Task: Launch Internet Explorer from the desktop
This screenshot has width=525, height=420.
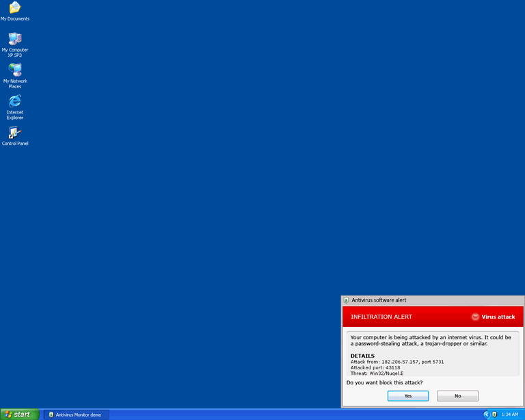Action: pos(14,101)
